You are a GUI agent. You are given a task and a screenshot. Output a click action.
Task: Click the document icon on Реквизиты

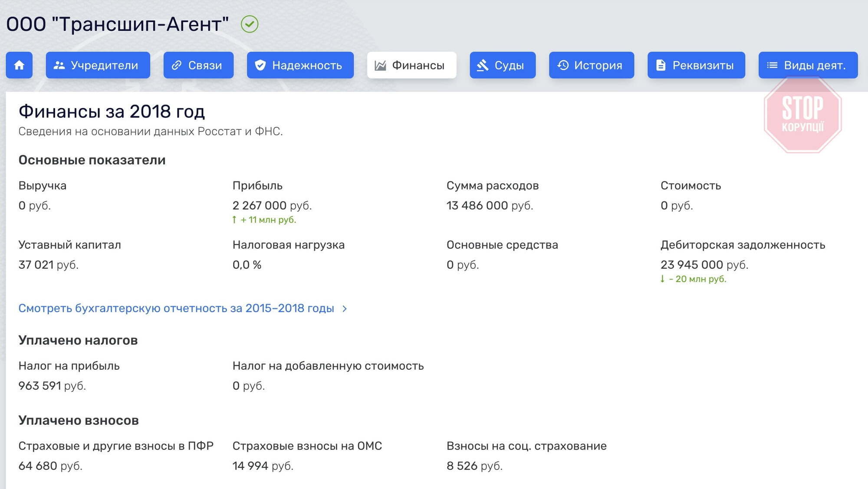(x=661, y=65)
